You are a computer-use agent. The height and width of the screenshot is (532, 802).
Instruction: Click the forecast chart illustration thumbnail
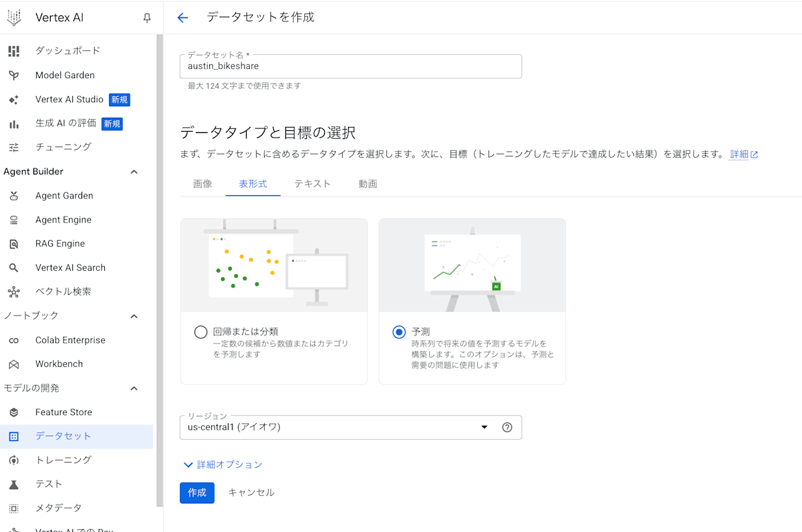click(472, 265)
